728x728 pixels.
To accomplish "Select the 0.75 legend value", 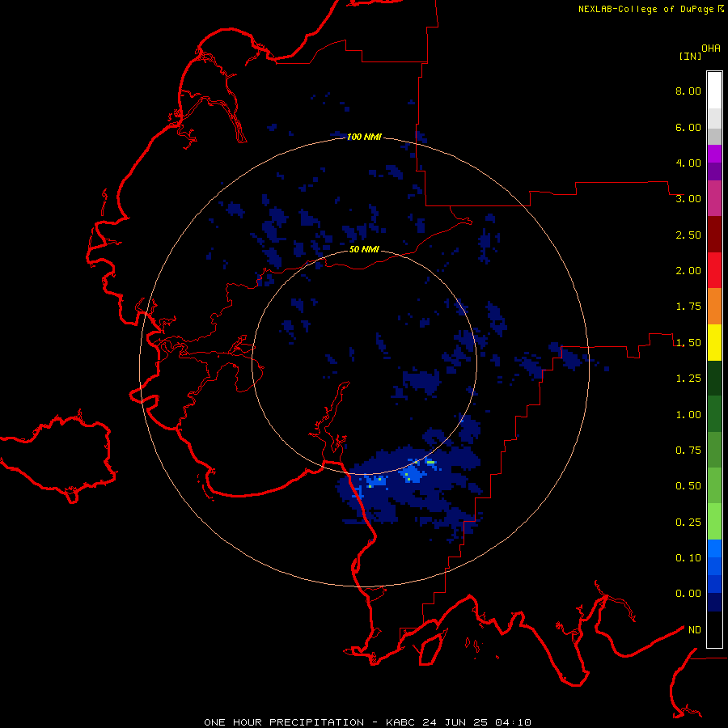I will coord(688,451).
